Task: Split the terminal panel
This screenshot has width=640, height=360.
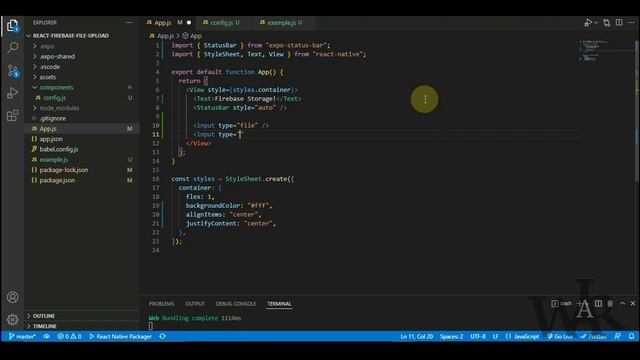Action: pyautogui.click(x=598, y=303)
